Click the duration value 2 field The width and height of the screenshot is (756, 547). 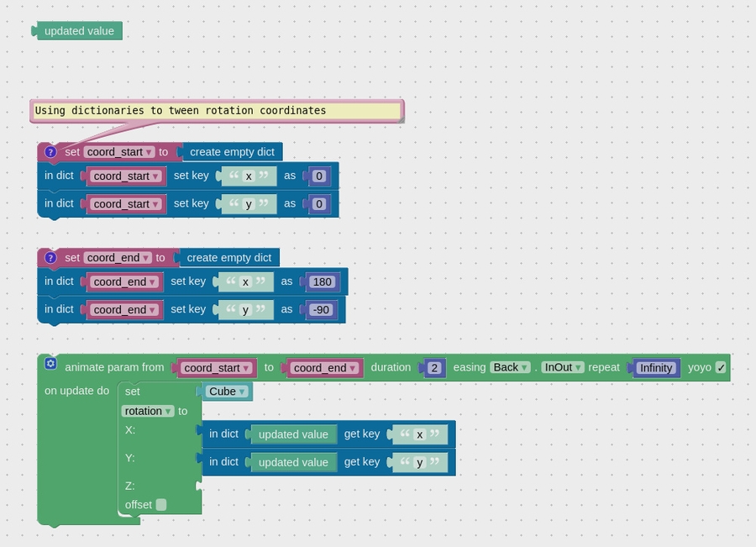click(433, 368)
